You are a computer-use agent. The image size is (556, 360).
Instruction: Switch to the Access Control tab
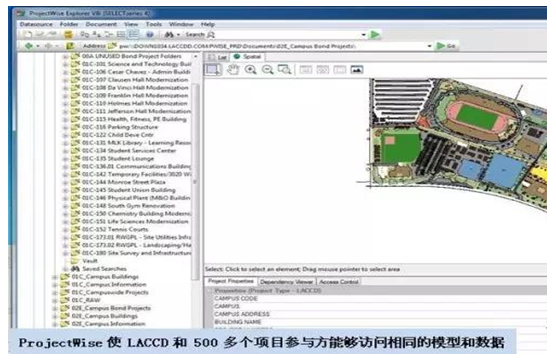click(x=339, y=282)
